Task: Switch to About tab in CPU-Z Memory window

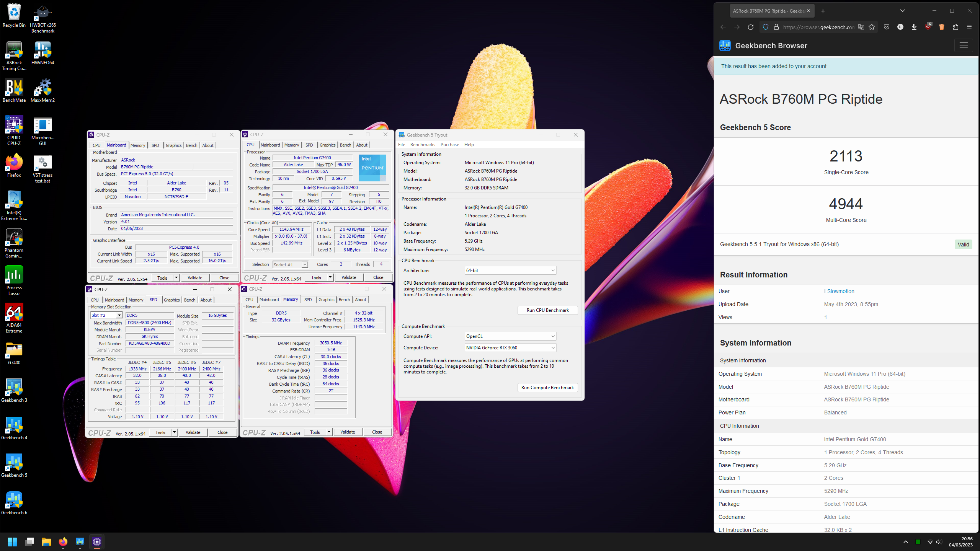Action: (x=361, y=300)
